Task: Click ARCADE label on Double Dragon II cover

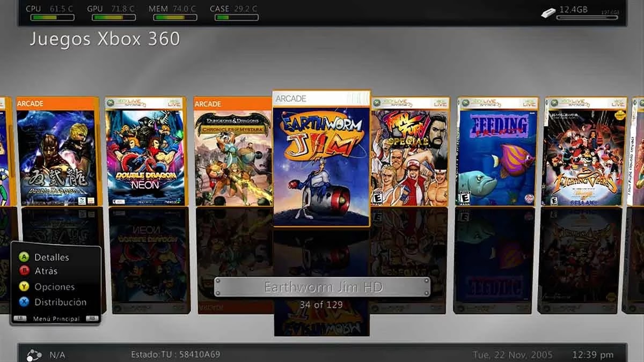Action: tap(31, 104)
